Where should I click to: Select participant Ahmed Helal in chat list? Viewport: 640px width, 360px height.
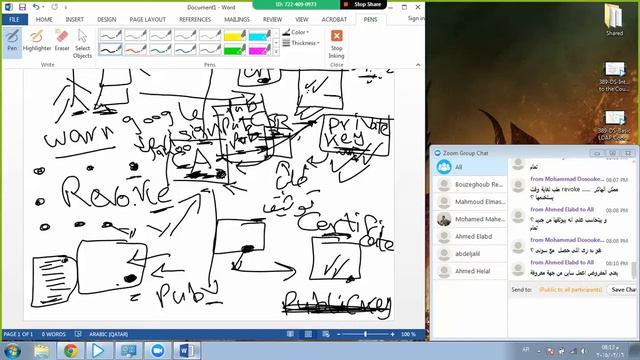(470, 271)
